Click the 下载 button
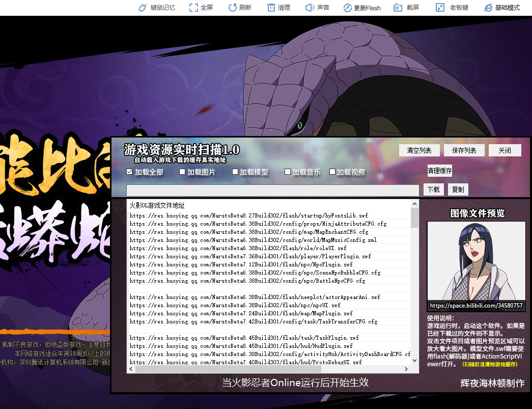 coord(434,189)
